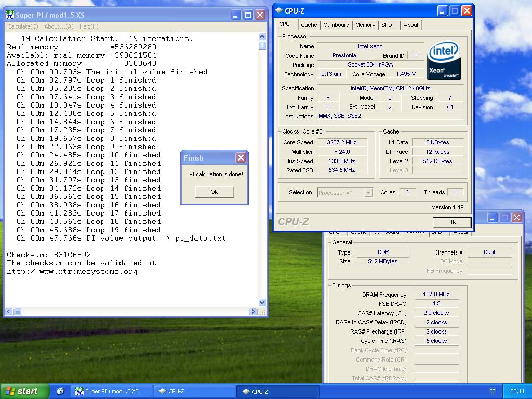Click the CAS# Latency value 2.0 clocks

tap(436, 313)
